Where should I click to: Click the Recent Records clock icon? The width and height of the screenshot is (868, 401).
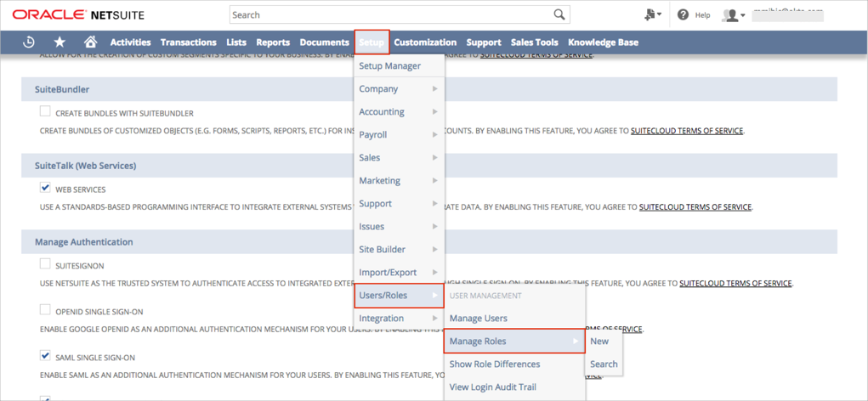pos(28,42)
